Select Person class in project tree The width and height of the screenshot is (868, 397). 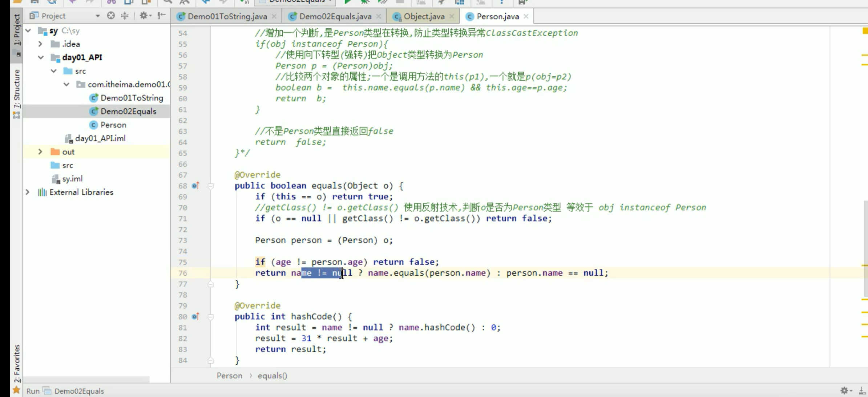point(113,125)
